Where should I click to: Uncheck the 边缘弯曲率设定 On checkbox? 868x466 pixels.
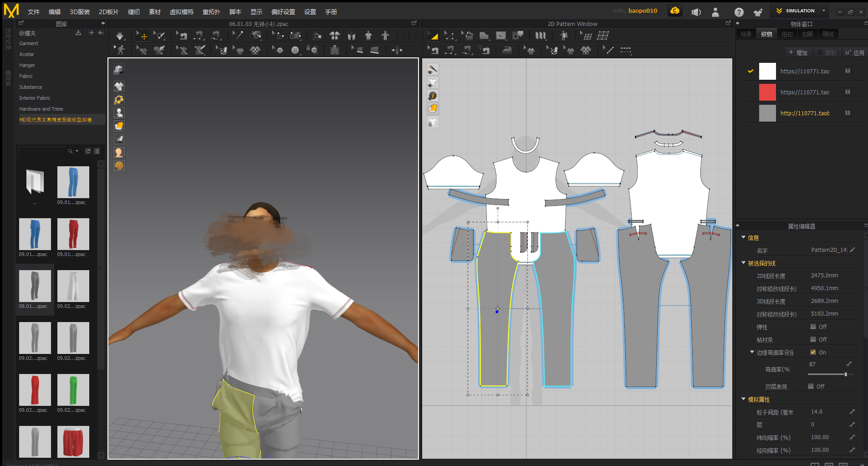(813, 352)
